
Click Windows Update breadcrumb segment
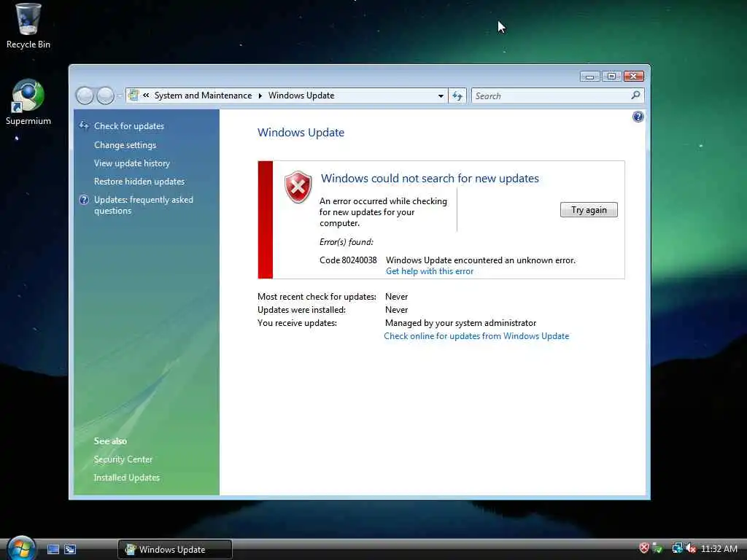click(301, 96)
